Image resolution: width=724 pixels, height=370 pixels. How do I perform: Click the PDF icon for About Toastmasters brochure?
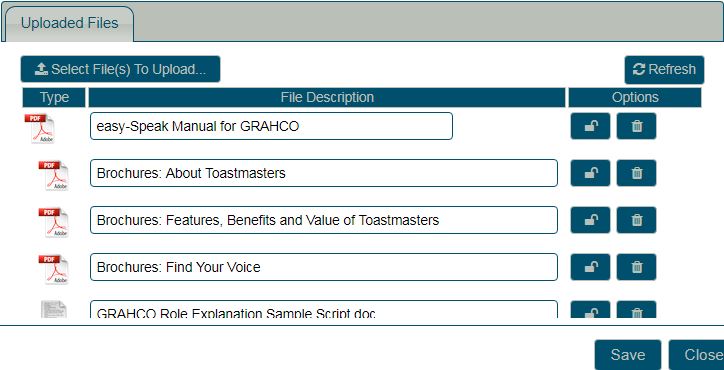coord(54,176)
